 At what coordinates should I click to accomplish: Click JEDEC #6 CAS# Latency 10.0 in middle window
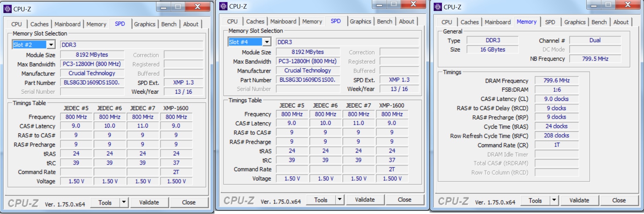[x=325, y=123]
